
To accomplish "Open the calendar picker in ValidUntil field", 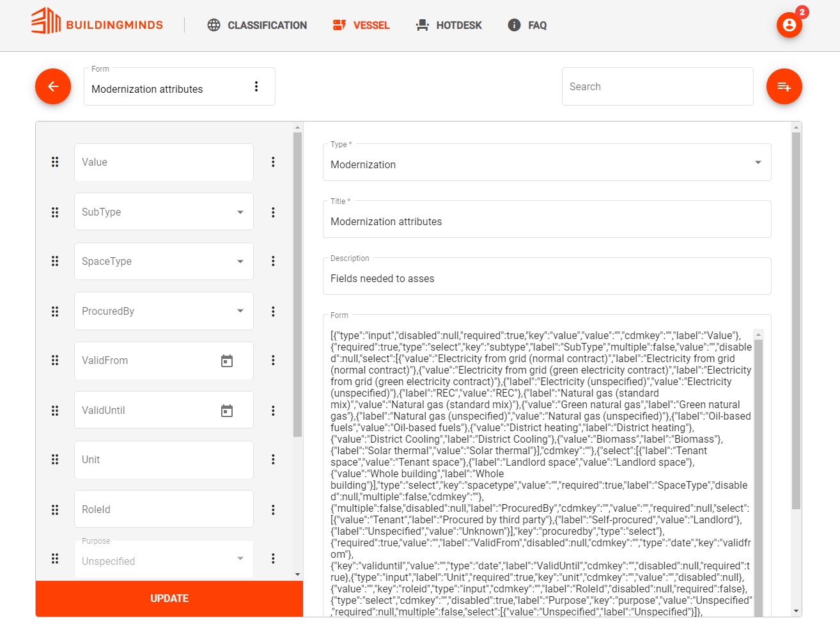I will click(x=227, y=411).
